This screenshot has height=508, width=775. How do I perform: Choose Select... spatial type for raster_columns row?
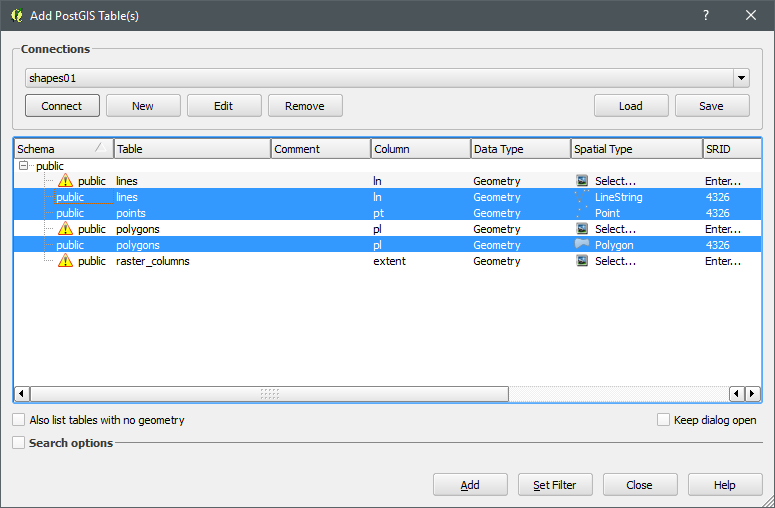(615, 261)
